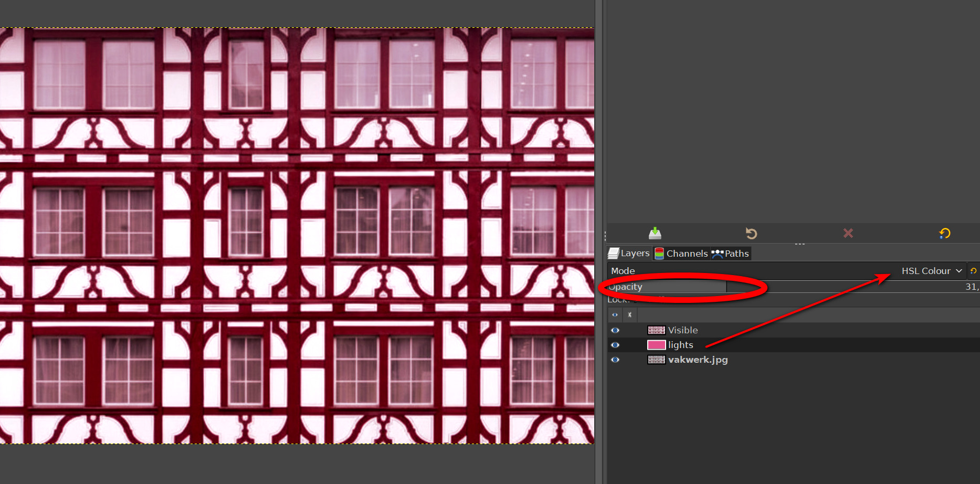
Task: Click the opacity value 31
Action: (972, 287)
